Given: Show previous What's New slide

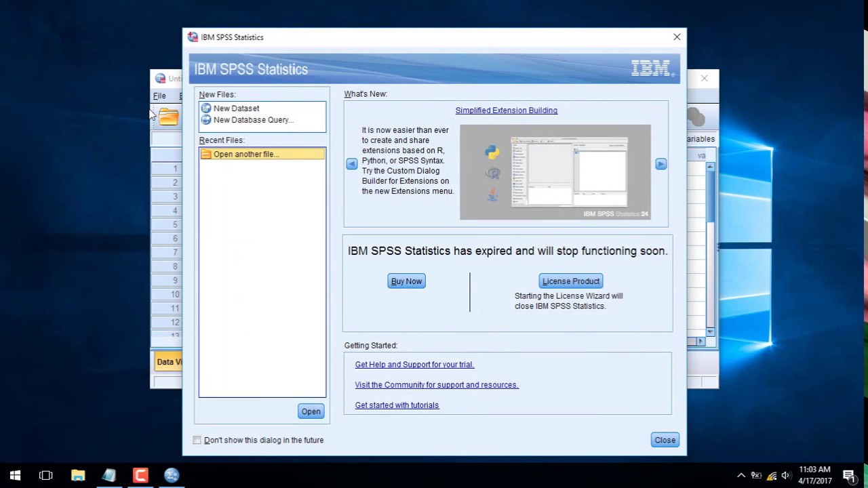Looking at the screenshot, I should (x=352, y=164).
